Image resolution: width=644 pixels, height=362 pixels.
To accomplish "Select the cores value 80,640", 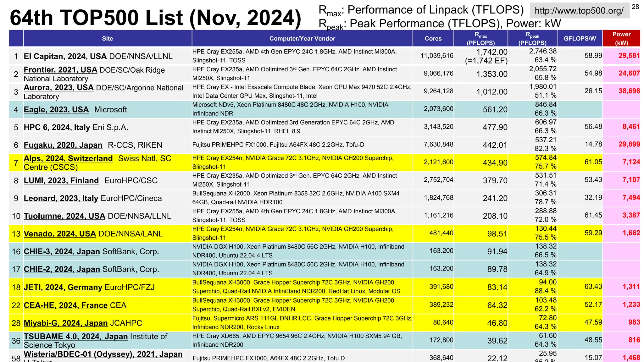I will (443, 322).
